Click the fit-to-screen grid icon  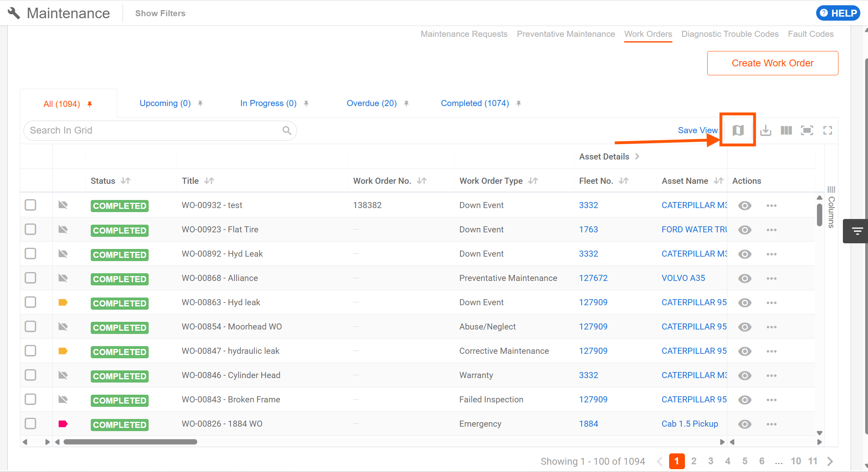(807, 130)
